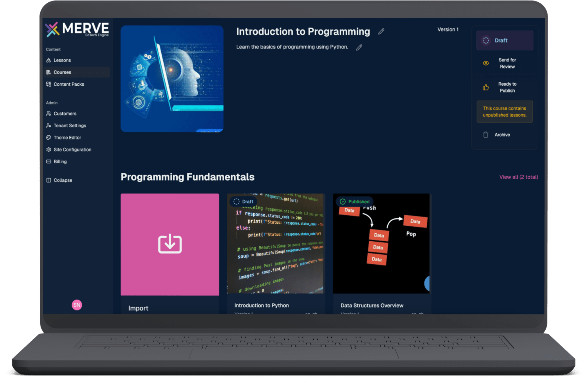588x377 pixels.
Task: Click the Archive trash icon
Action: click(x=486, y=135)
